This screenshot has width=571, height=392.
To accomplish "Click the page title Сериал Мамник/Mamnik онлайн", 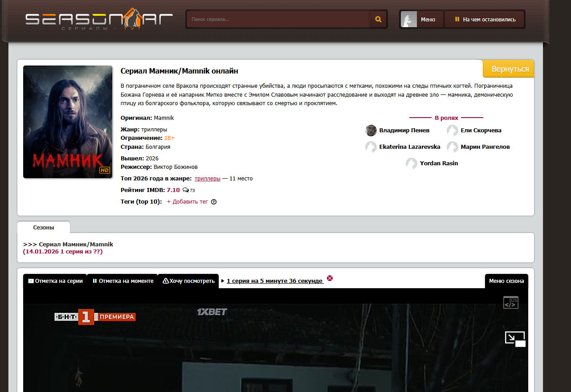I will 179,71.
